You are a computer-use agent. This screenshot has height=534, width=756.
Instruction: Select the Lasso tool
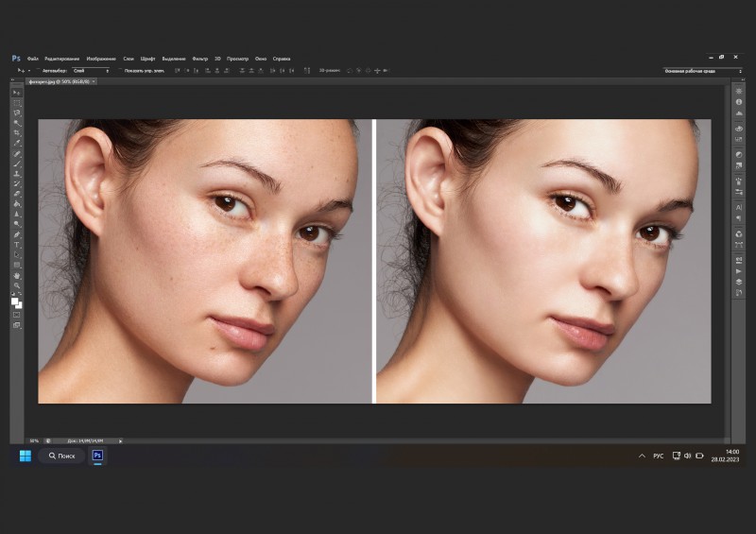17,112
